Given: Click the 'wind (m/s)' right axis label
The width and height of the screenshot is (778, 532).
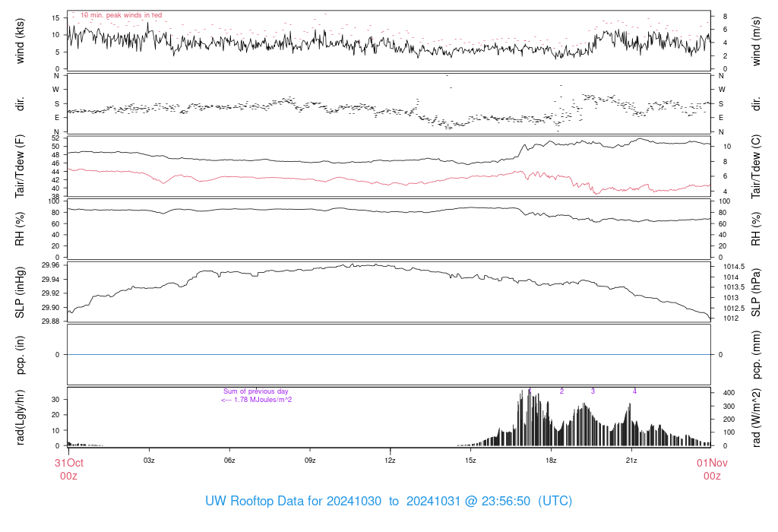Looking at the screenshot, I should click(756, 40).
